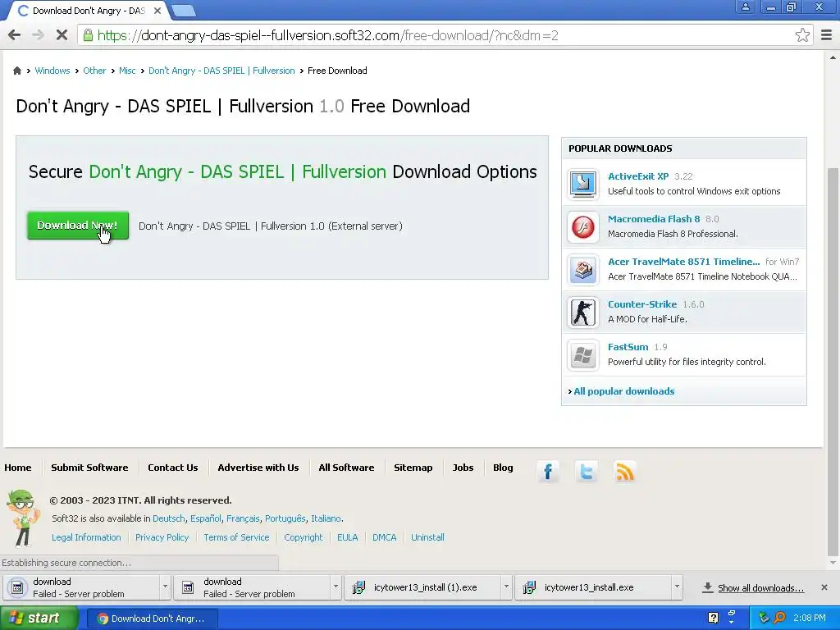Go to Other breadcrumb link
This screenshot has height=630, width=840.
click(x=94, y=71)
